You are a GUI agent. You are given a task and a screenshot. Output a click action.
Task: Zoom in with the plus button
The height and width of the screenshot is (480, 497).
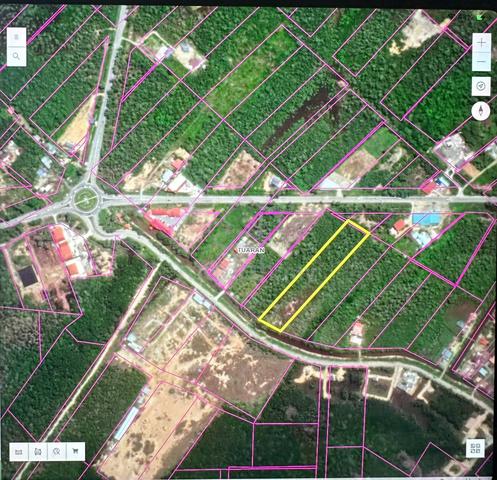[x=481, y=43]
